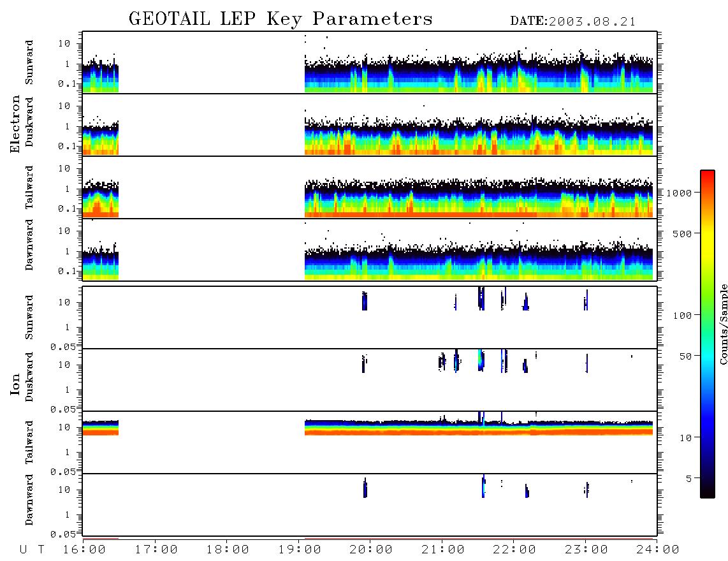
Task: Click Ion Tailward data block near 16:00
Action: click(100, 428)
